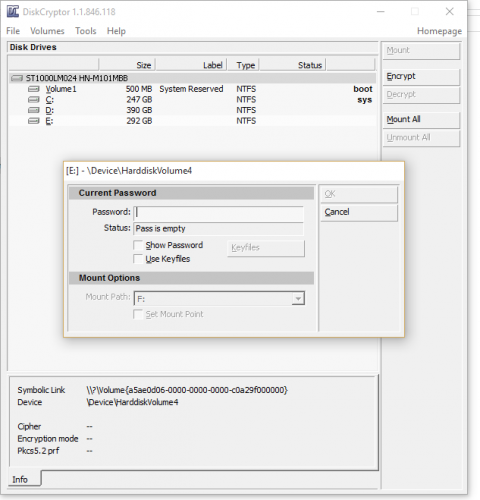Click the Encrypt button
This screenshot has height=500, width=480.
421,77
